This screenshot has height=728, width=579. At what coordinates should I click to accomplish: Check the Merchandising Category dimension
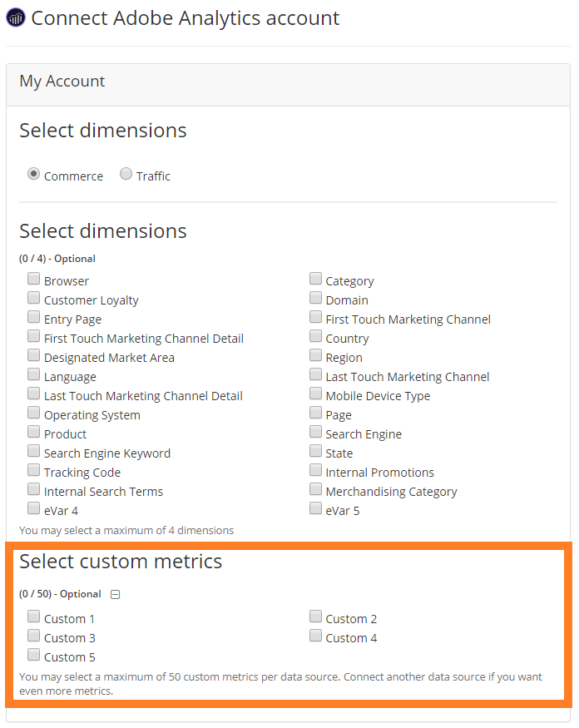click(x=315, y=490)
